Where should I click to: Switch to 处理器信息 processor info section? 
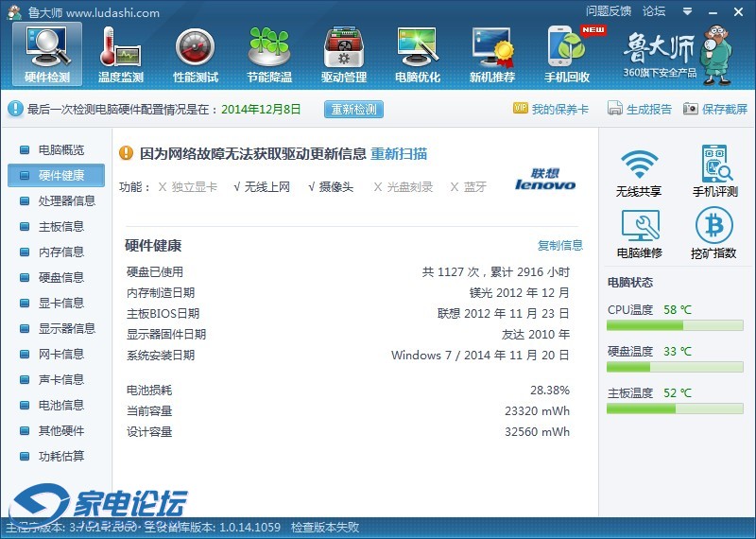coord(66,200)
